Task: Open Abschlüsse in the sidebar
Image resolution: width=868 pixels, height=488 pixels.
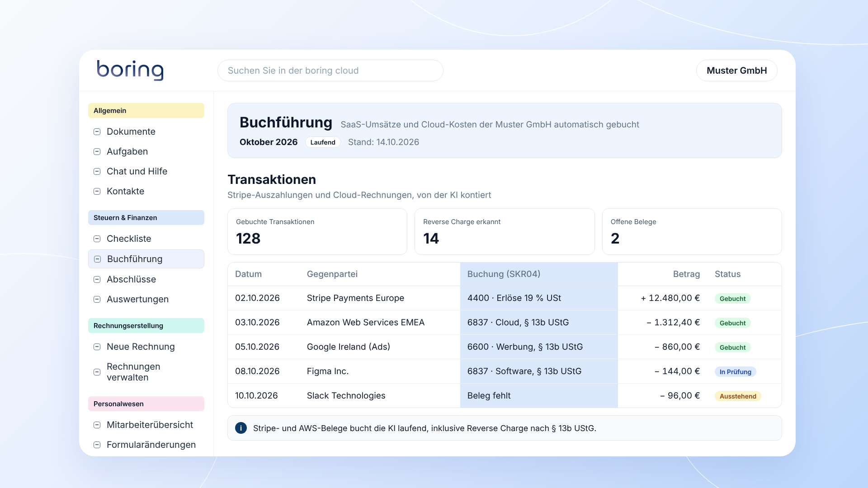Action: [146, 279]
